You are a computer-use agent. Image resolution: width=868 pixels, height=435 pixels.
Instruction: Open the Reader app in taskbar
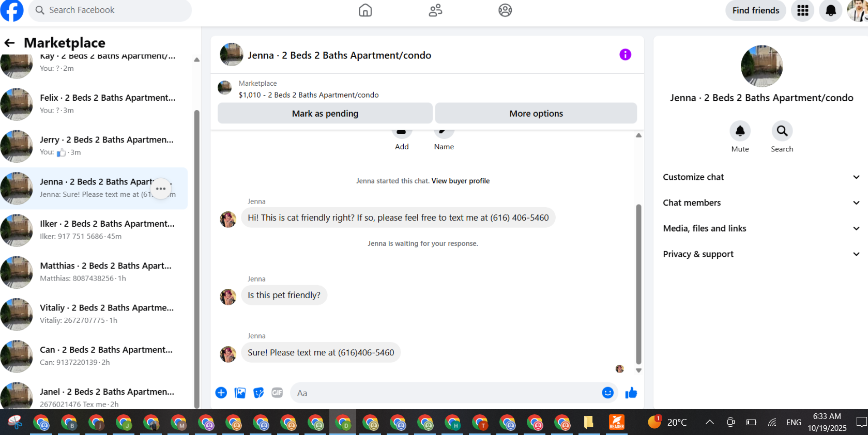pyautogui.click(x=616, y=423)
